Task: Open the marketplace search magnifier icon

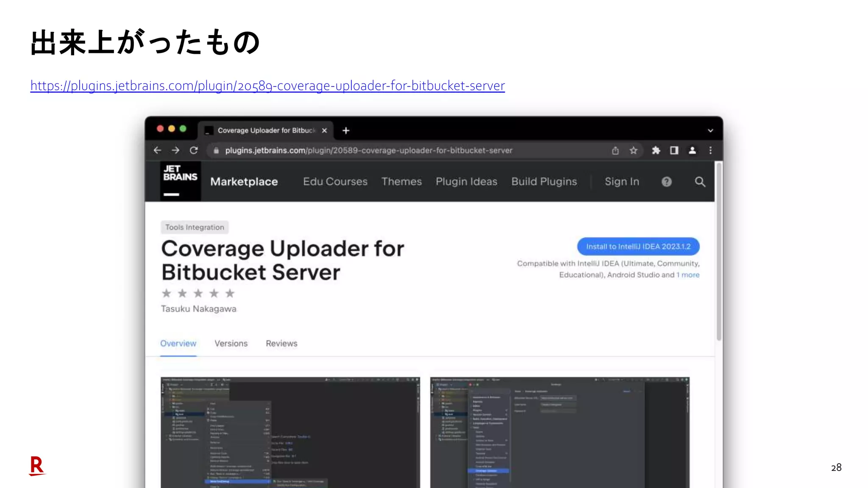Action: pos(700,182)
